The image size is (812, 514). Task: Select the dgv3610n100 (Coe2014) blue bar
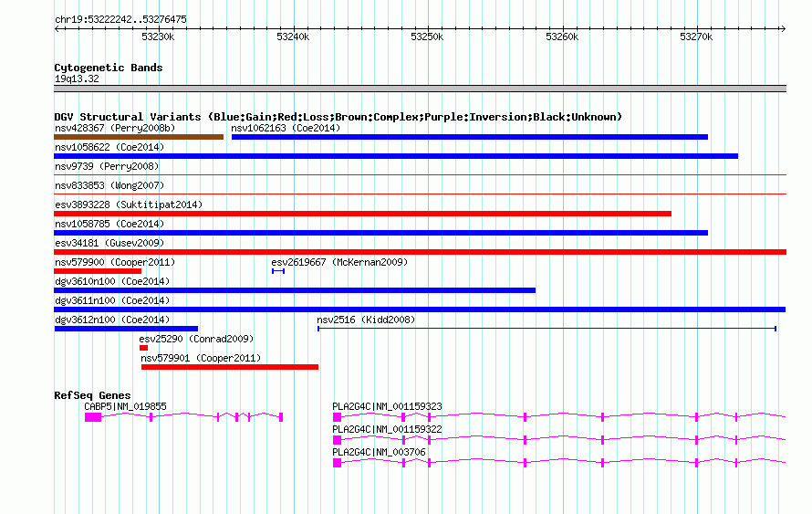point(295,290)
